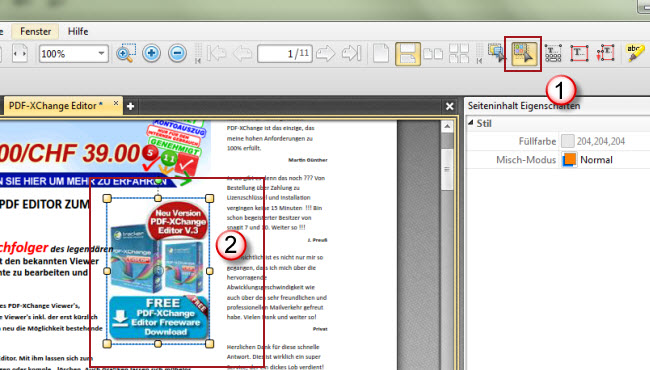650x370 pixels.
Task: Click the page number field 1/11
Action: [x=285, y=53]
